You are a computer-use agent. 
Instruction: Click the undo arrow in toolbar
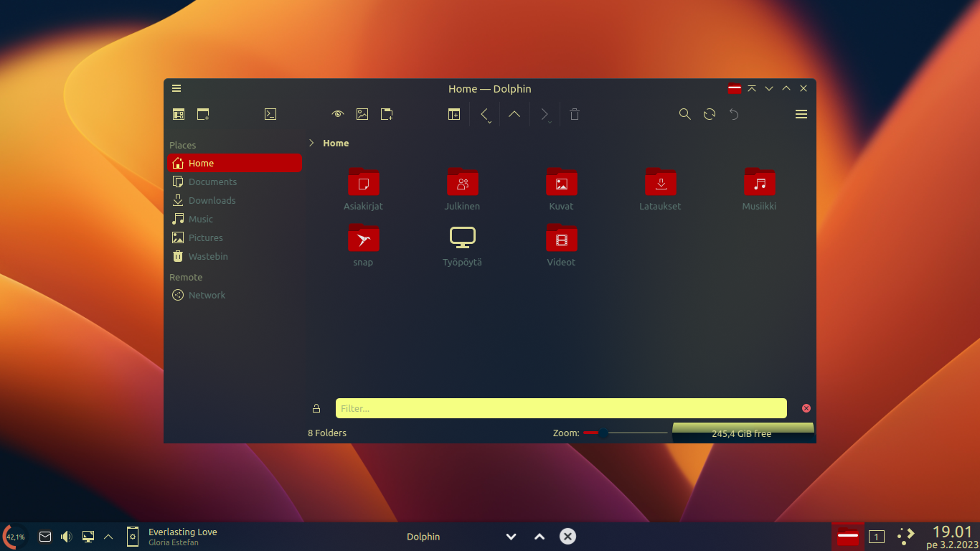(x=734, y=114)
